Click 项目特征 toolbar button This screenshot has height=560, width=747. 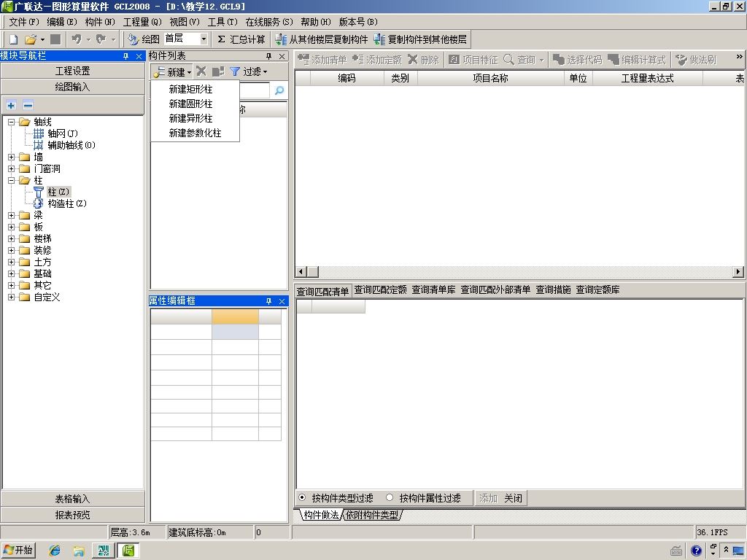473,60
